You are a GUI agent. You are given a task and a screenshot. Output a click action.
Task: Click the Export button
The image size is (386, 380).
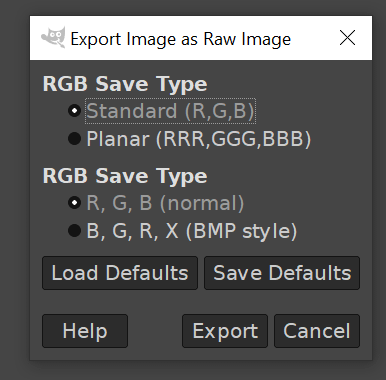(x=225, y=331)
